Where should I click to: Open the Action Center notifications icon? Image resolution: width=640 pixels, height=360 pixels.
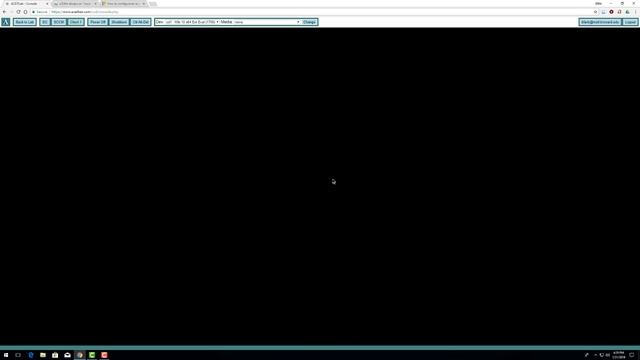(632, 355)
